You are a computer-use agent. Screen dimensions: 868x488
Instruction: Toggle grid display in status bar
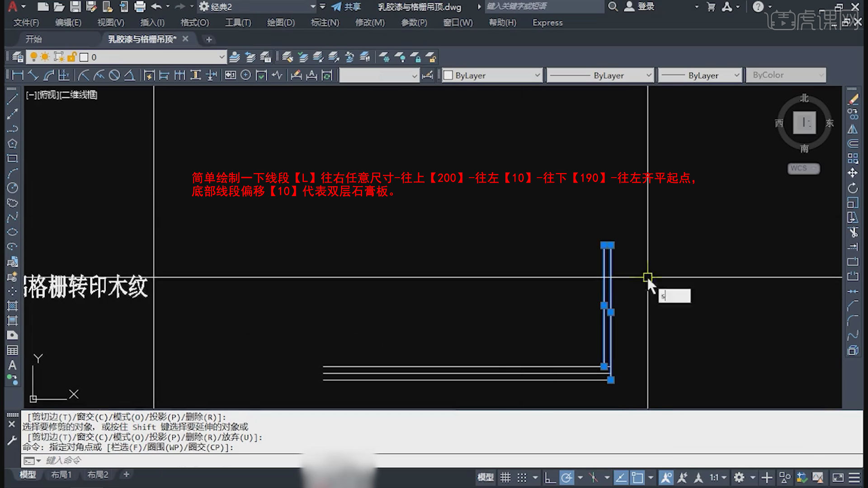point(505,478)
